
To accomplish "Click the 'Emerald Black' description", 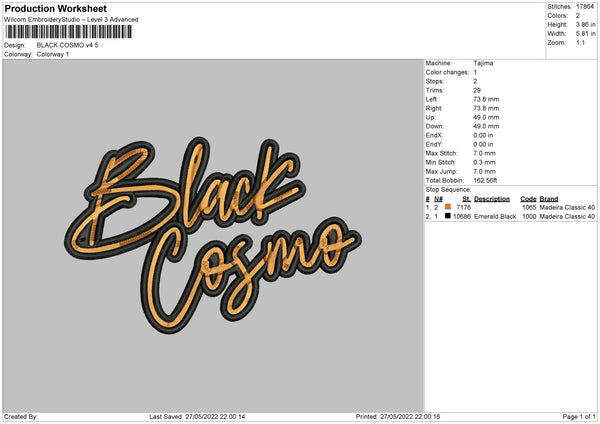I will (495, 217).
